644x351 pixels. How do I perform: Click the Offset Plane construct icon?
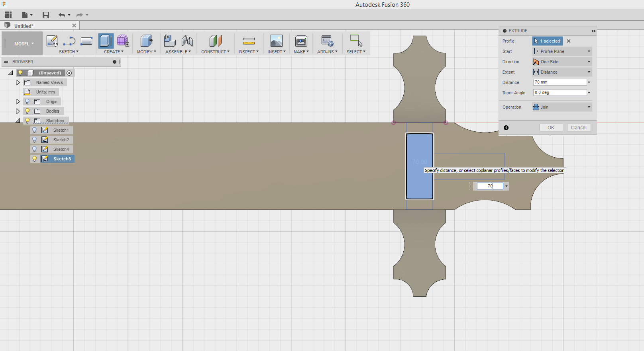coord(215,41)
